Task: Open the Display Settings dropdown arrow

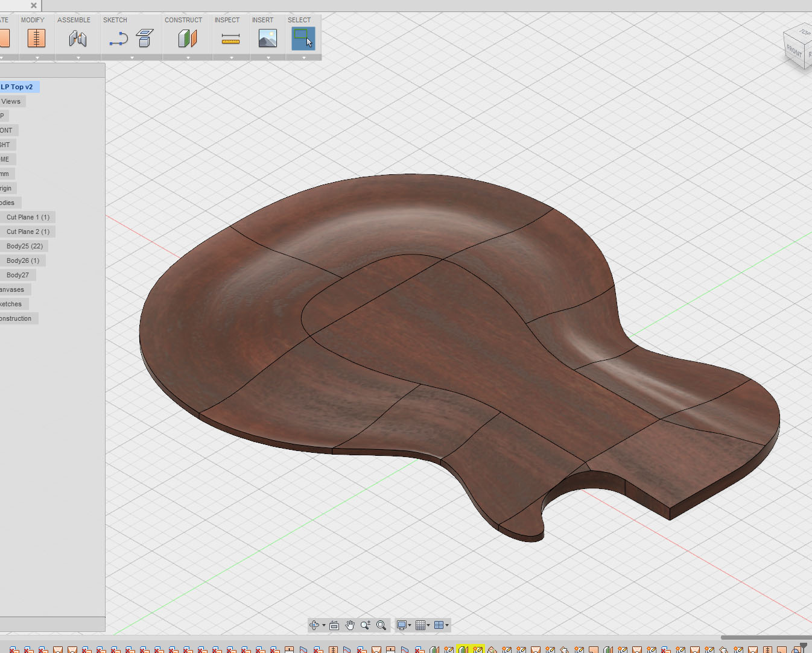Action: pyautogui.click(x=410, y=625)
